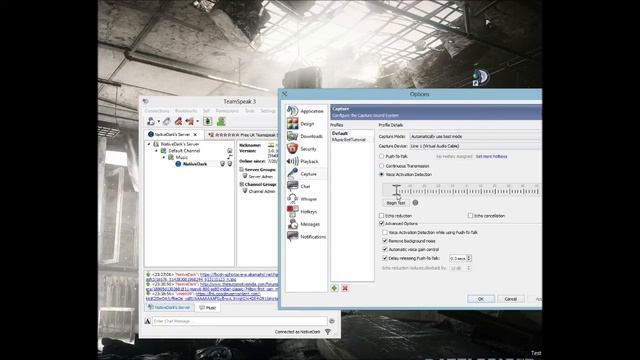640x360 pixels.
Task: Click TeamSpeak connect toolbar icon
Action: [151, 121]
